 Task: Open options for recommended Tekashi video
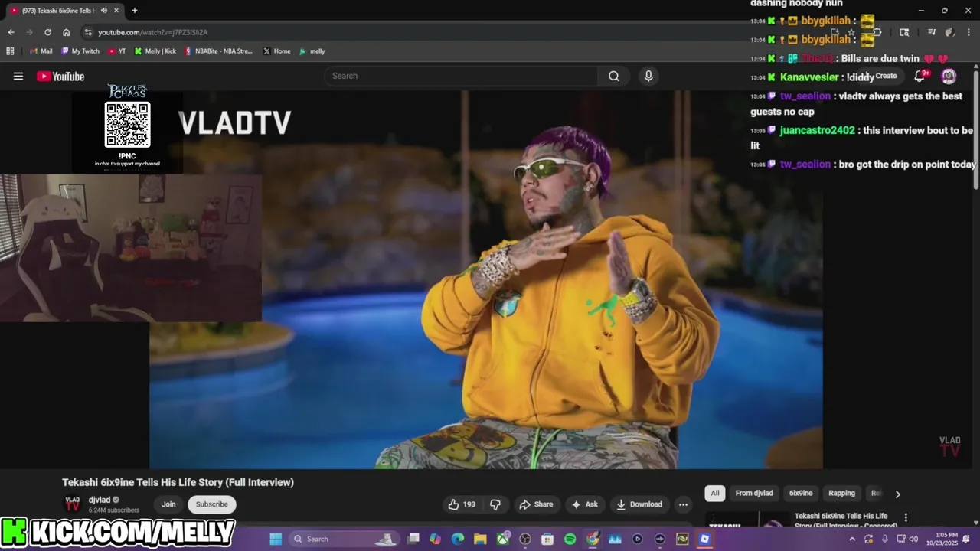click(x=906, y=518)
